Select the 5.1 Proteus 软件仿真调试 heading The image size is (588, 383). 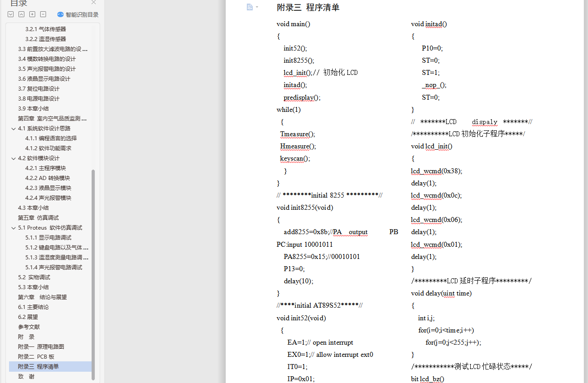tap(50, 228)
